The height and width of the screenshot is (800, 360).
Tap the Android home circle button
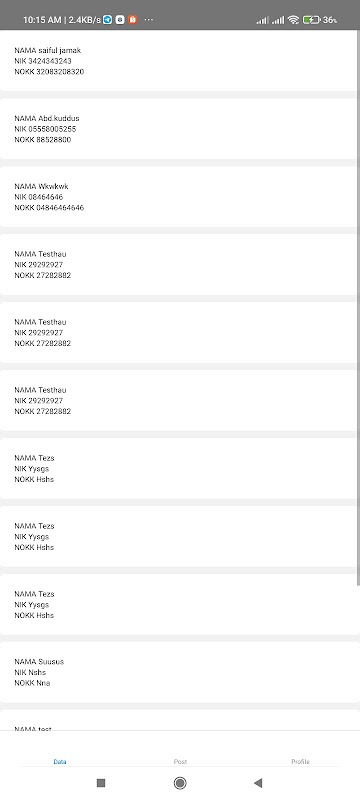pyautogui.click(x=180, y=783)
